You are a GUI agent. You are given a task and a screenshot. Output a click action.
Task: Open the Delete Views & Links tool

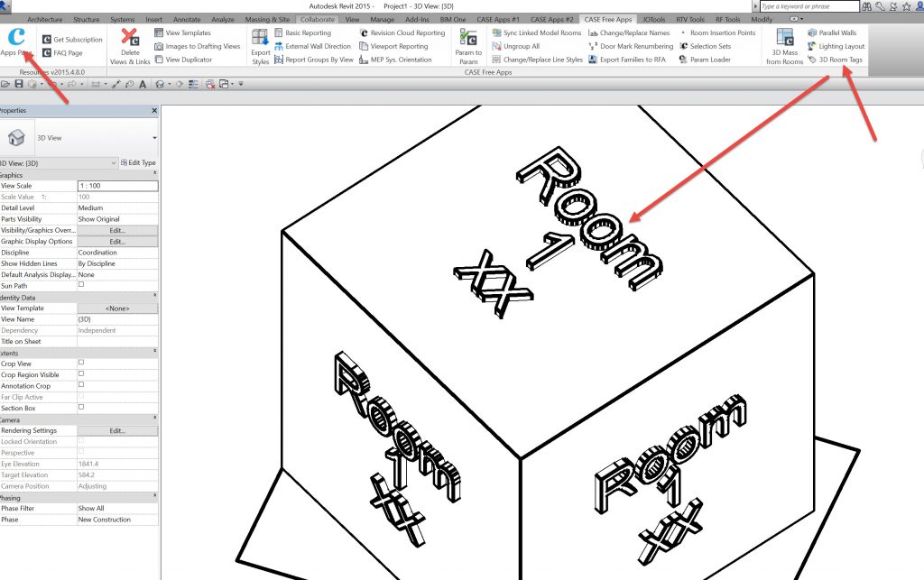point(130,45)
